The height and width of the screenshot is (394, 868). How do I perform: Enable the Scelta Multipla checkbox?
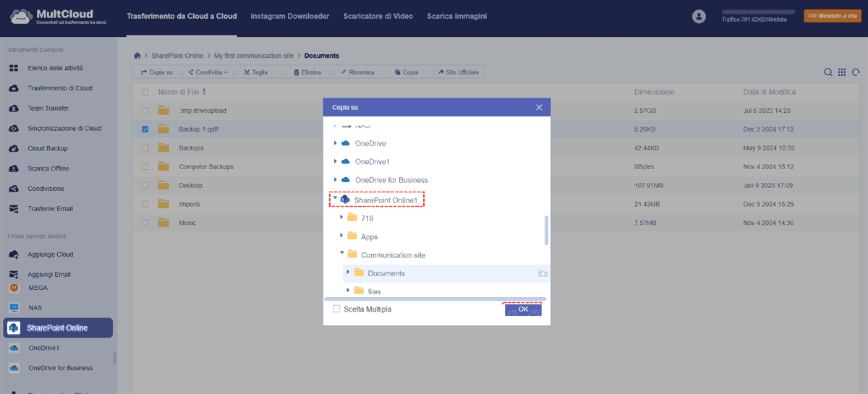(336, 309)
